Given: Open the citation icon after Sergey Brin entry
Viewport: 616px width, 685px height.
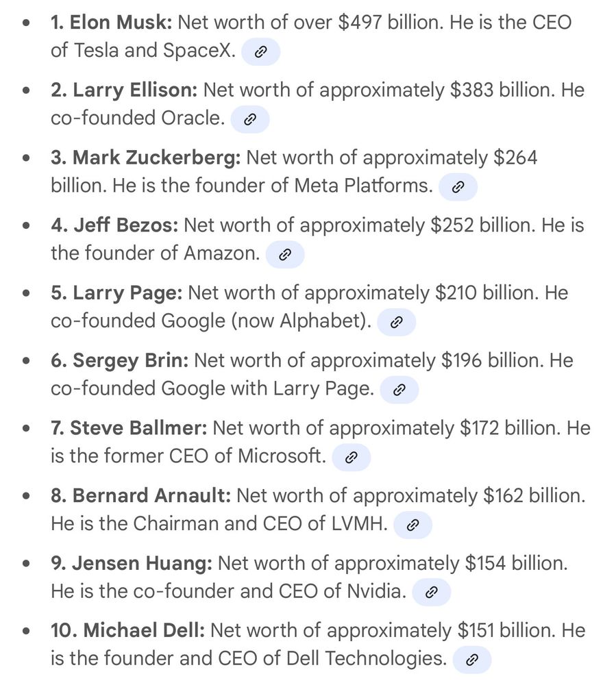Looking at the screenshot, I should click(x=399, y=390).
